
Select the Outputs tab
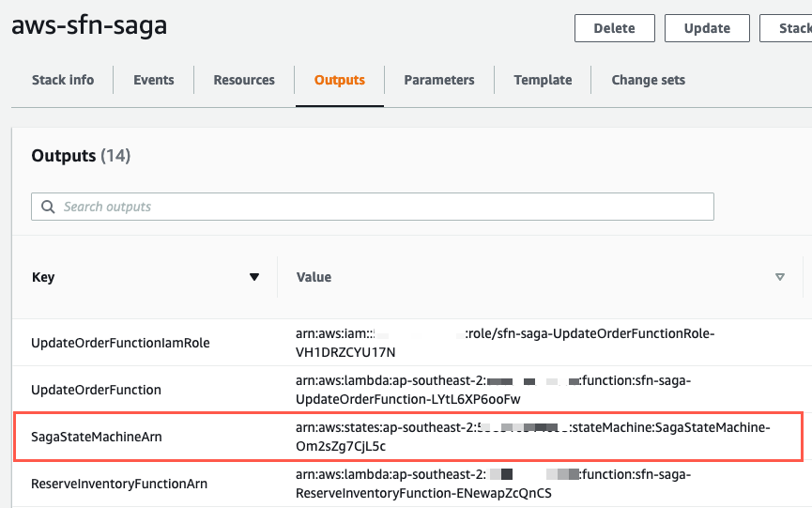point(340,80)
